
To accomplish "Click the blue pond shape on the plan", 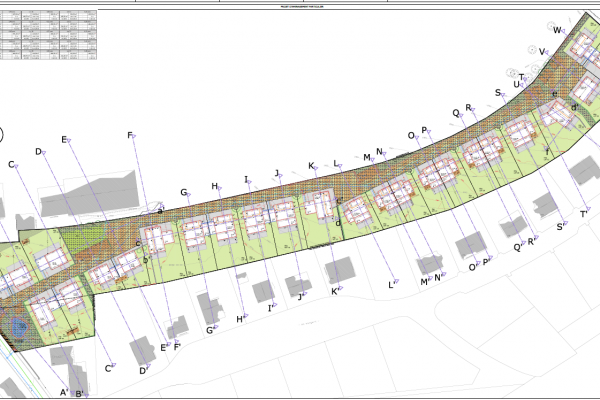I will click(x=19, y=327).
